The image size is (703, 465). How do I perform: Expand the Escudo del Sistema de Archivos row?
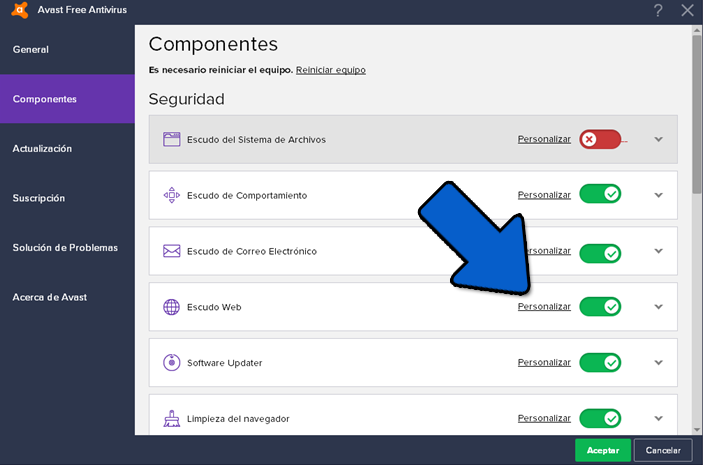point(658,139)
